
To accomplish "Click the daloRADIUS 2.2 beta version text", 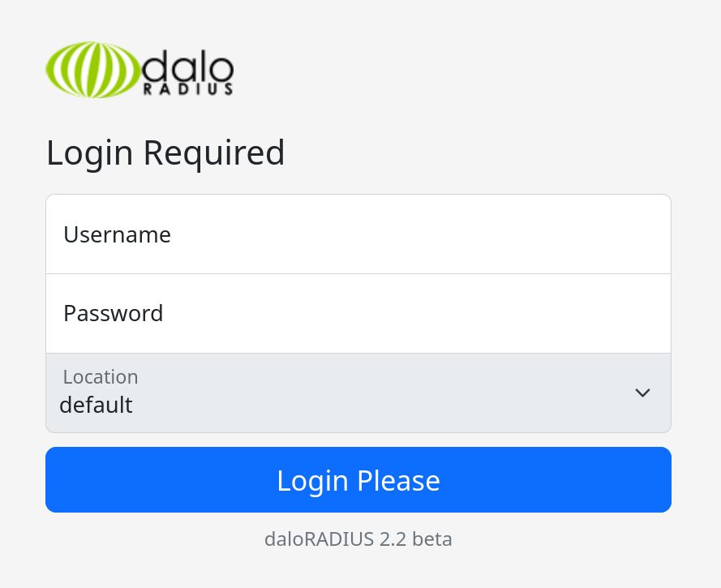I will pos(358,539).
